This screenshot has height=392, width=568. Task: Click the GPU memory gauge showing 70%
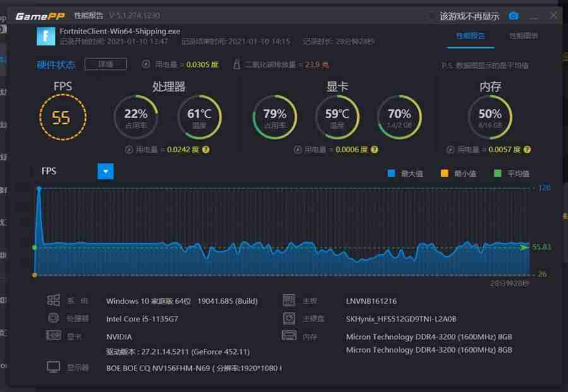click(399, 117)
